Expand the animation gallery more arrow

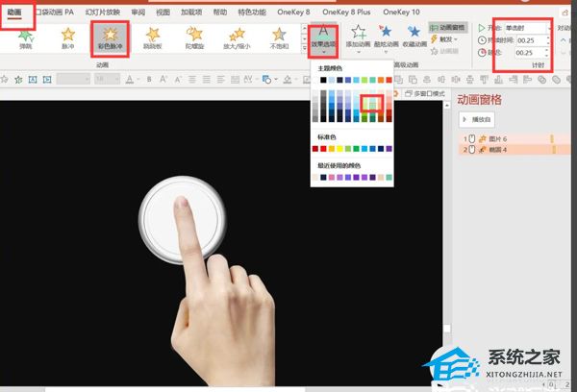pos(304,48)
